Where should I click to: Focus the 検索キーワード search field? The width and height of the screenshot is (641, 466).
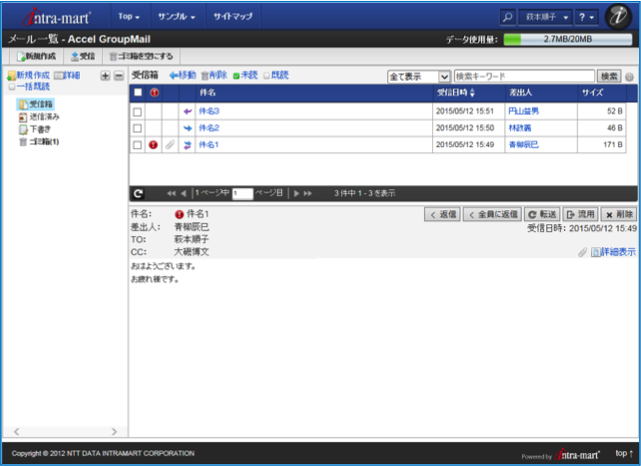(524, 76)
